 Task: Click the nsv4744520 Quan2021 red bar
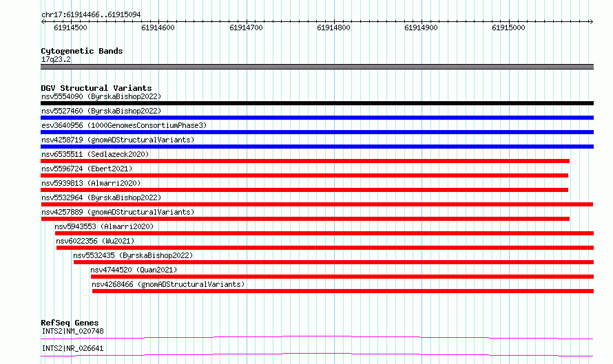coord(342,277)
